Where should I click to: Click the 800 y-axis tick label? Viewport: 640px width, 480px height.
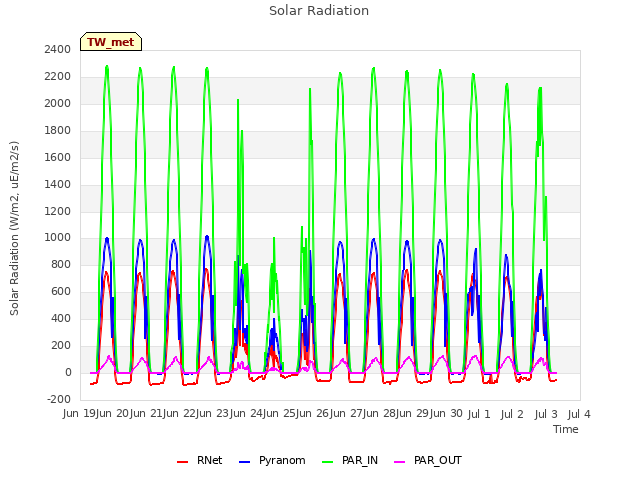pyautogui.click(x=61, y=264)
